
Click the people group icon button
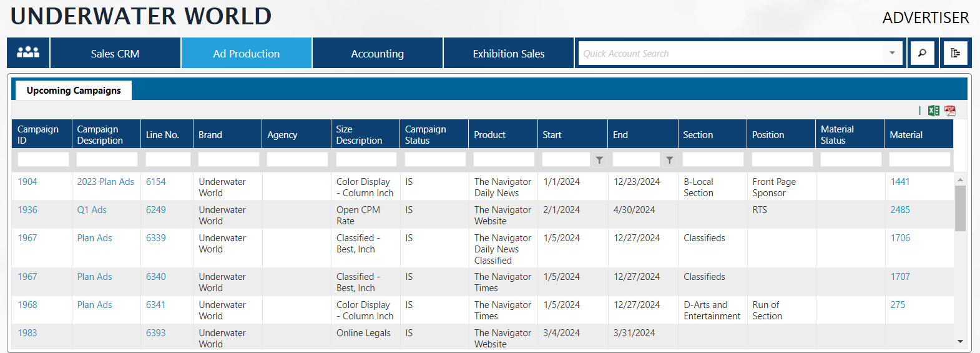[28, 53]
